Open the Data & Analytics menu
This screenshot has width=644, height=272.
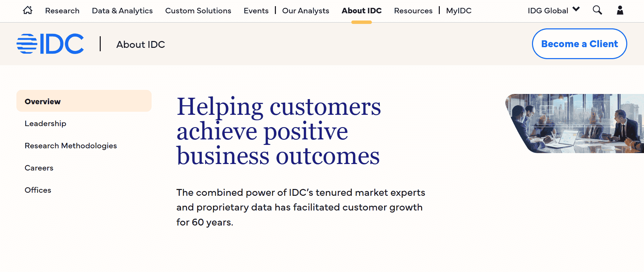coord(122,11)
